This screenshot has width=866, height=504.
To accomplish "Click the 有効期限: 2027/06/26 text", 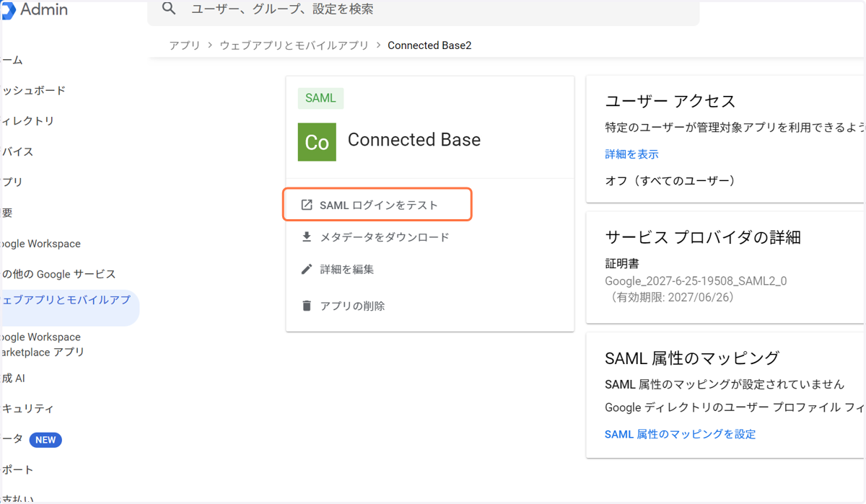I will (670, 297).
